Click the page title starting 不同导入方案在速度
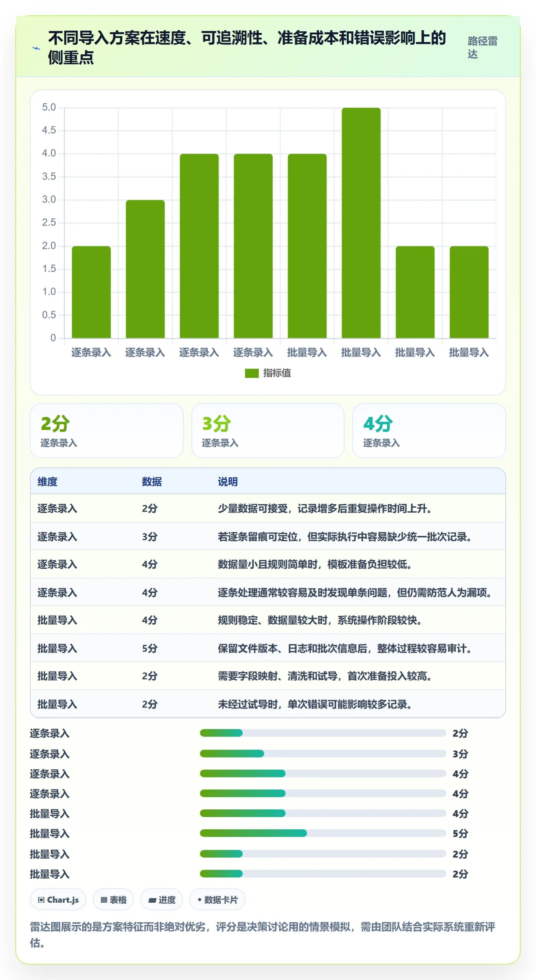The height and width of the screenshot is (980, 536). [247, 48]
